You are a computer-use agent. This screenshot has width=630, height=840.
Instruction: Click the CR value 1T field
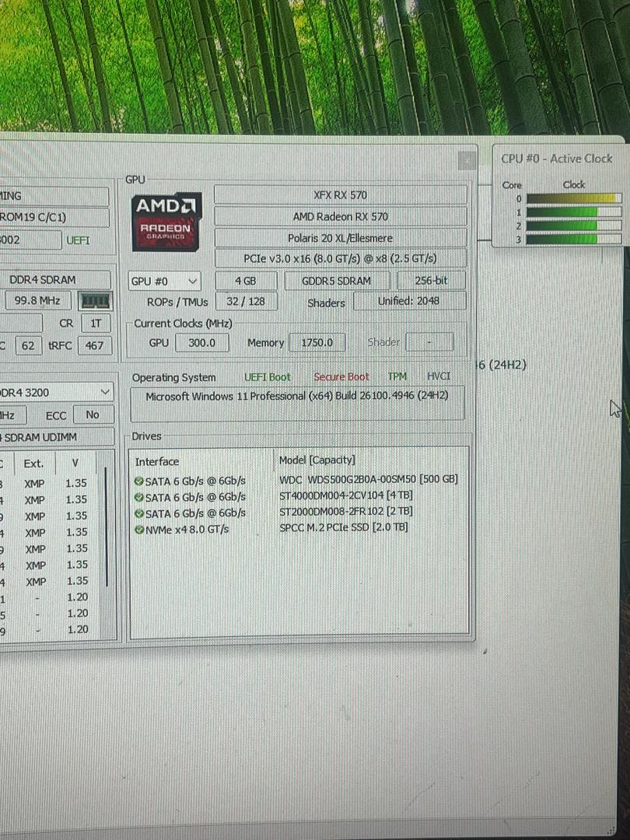coord(96,324)
